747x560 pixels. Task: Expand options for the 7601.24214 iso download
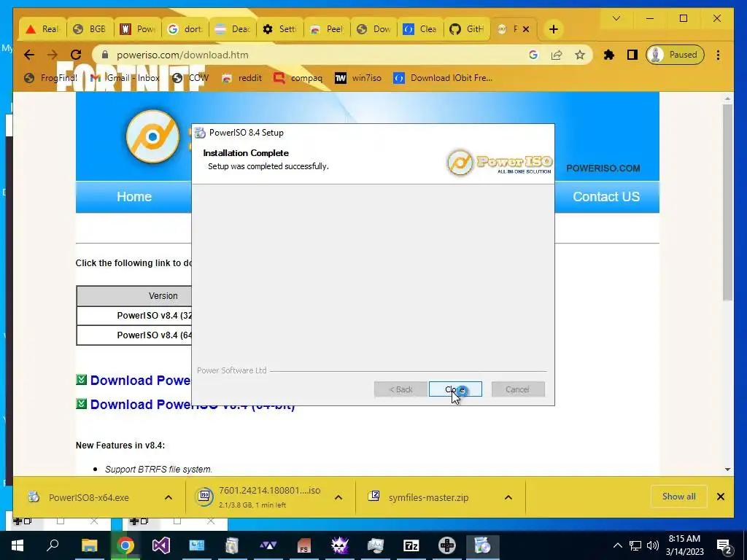(x=338, y=497)
